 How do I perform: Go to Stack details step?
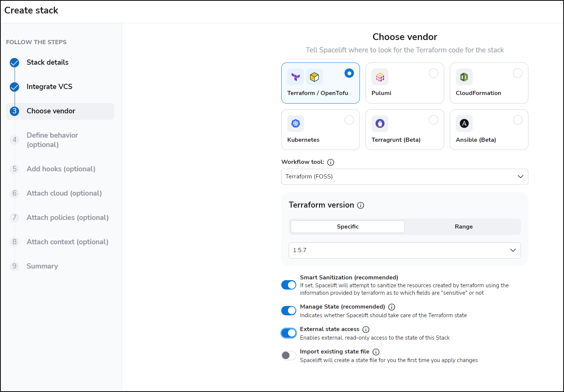click(48, 62)
